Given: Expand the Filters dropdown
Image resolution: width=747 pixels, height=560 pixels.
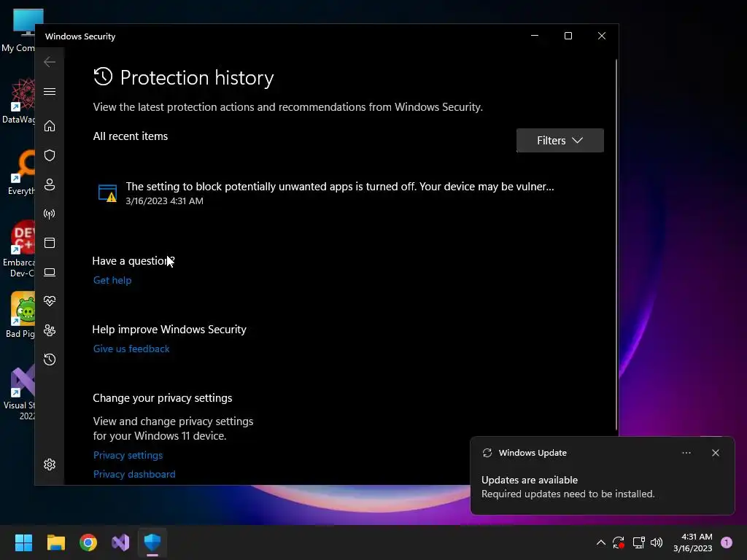Looking at the screenshot, I should coord(560,141).
